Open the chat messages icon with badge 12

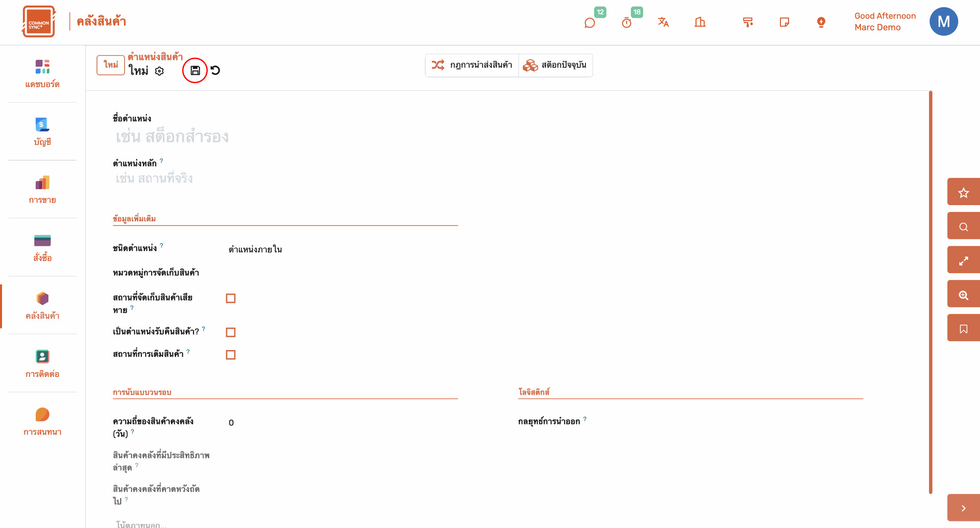pyautogui.click(x=590, y=22)
